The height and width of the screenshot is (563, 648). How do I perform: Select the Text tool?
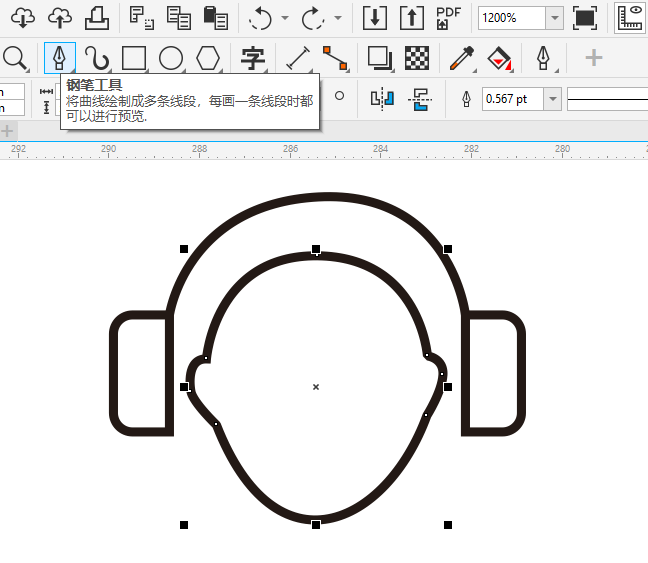click(x=253, y=58)
